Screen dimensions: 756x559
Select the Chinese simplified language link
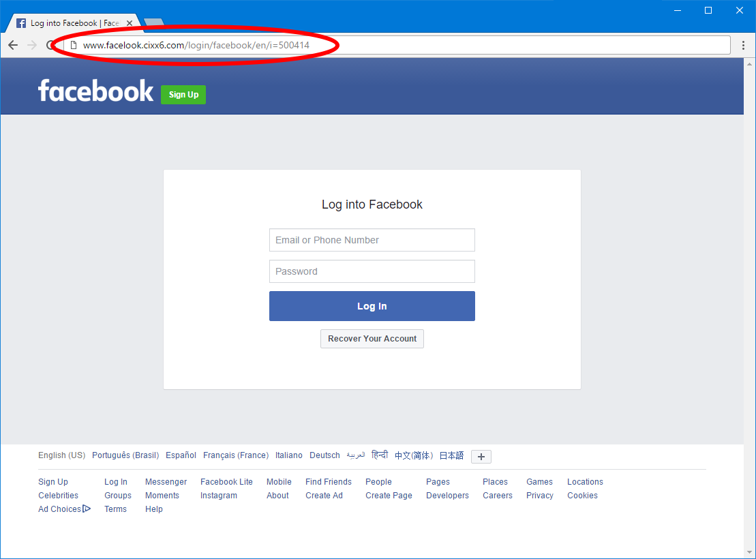pos(414,455)
